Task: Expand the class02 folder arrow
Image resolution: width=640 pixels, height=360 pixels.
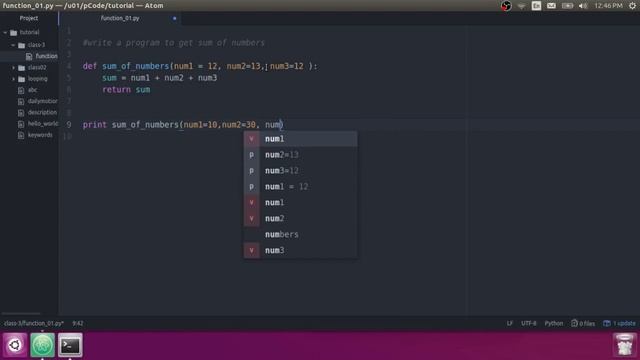Action: [13, 67]
